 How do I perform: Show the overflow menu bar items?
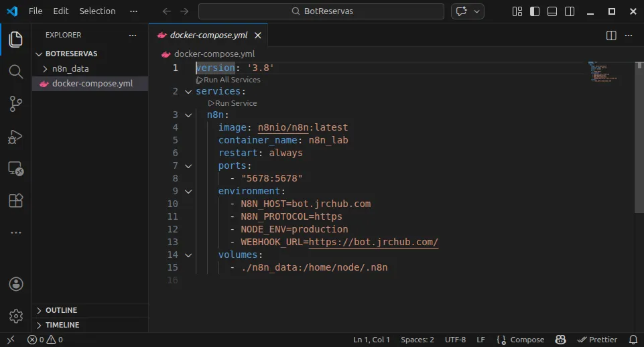pos(133,11)
